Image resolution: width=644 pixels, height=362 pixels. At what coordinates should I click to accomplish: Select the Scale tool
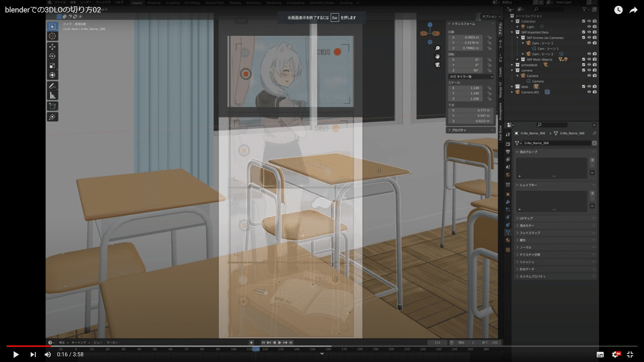coord(53,65)
